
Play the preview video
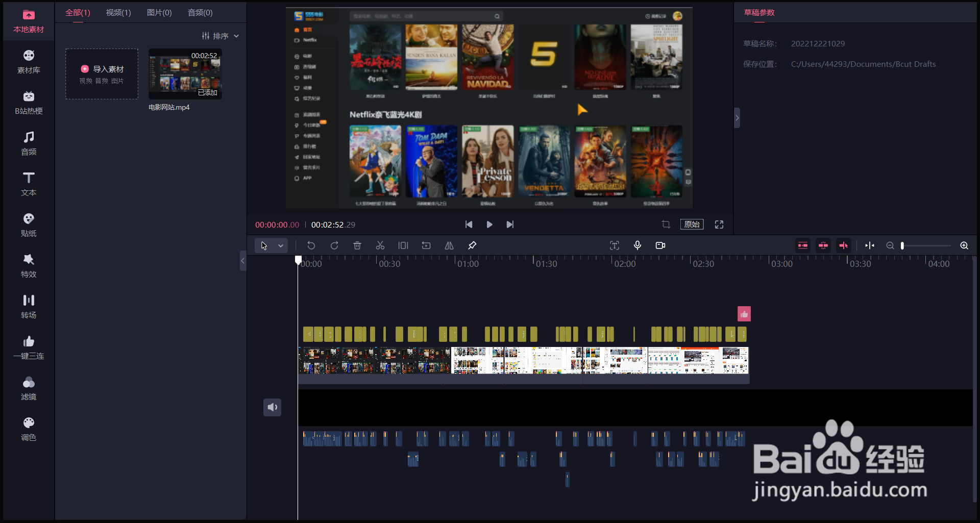pyautogui.click(x=489, y=225)
